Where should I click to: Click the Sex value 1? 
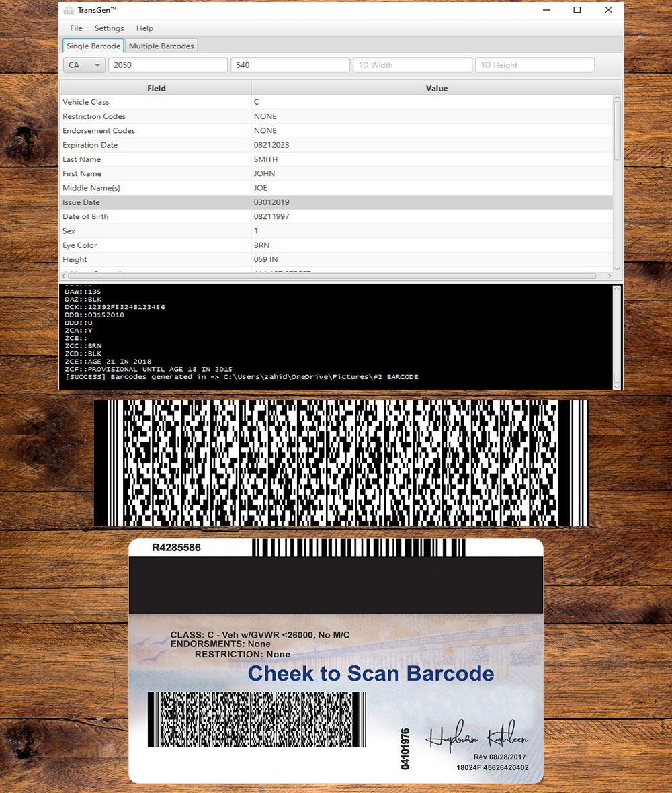256,231
